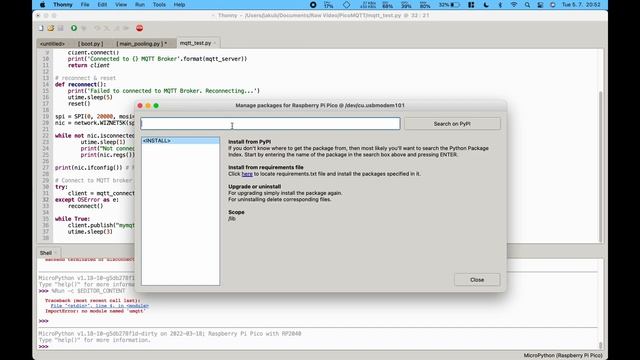Select <INSTALL> in the package list
This screenshot has height=360, width=640.
pos(180,140)
